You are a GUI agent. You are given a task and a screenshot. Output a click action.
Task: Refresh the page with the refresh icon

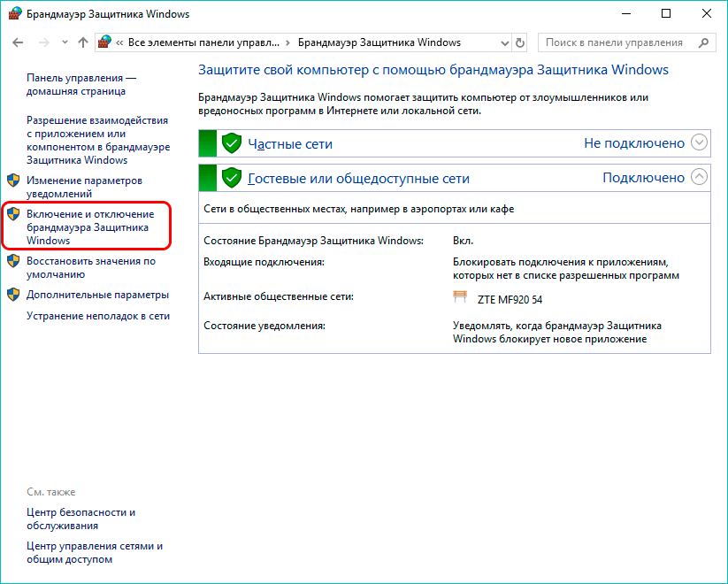(x=520, y=42)
